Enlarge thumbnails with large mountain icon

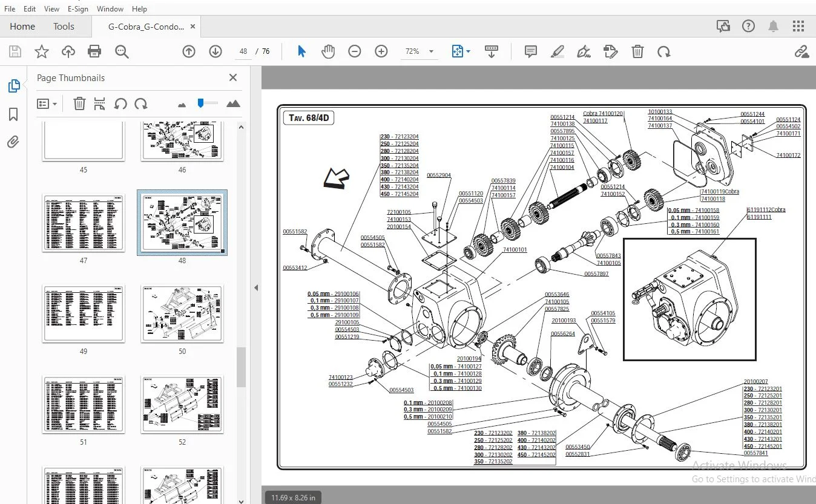tap(233, 104)
